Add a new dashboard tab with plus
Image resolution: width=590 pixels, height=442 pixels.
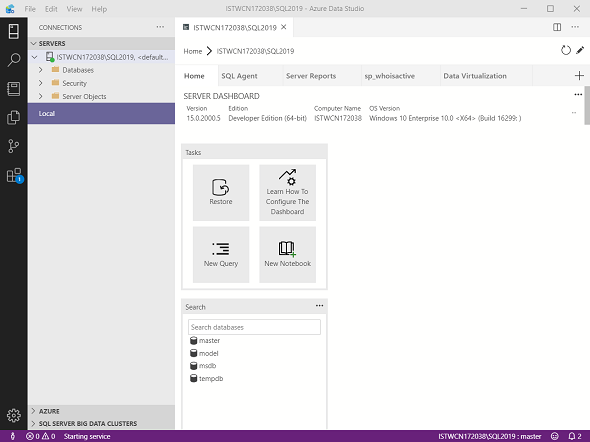[579, 76]
